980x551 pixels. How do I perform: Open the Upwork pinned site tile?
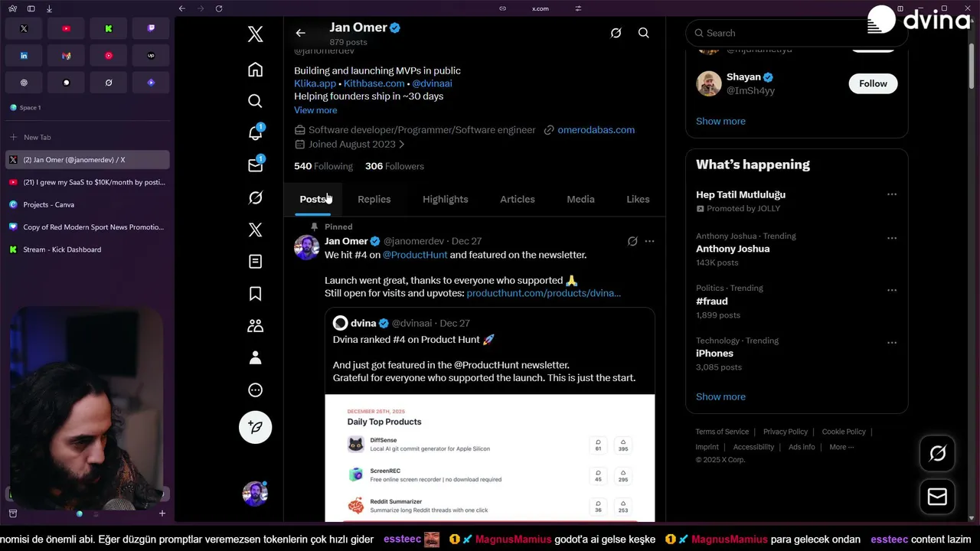click(151, 56)
